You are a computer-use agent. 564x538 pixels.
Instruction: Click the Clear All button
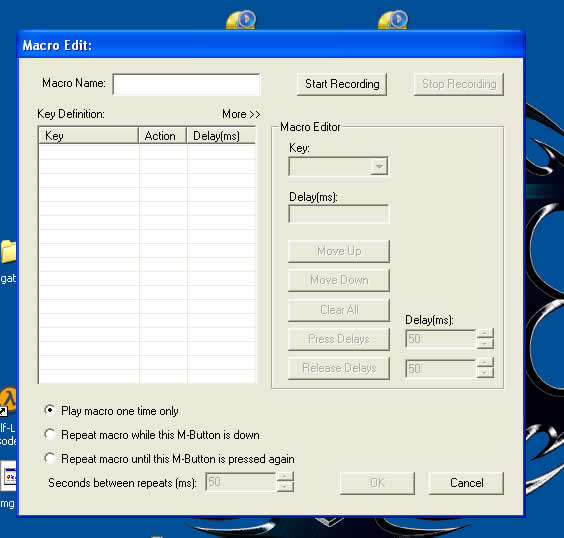(x=339, y=310)
